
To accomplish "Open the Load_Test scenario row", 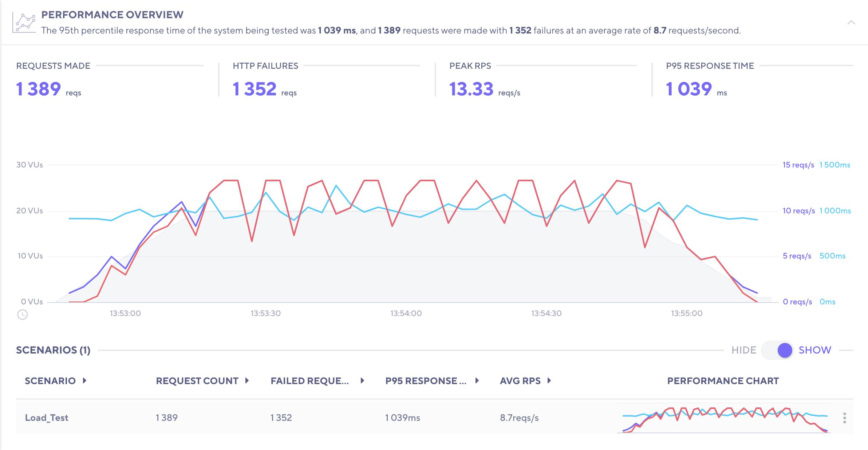I will (435, 417).
